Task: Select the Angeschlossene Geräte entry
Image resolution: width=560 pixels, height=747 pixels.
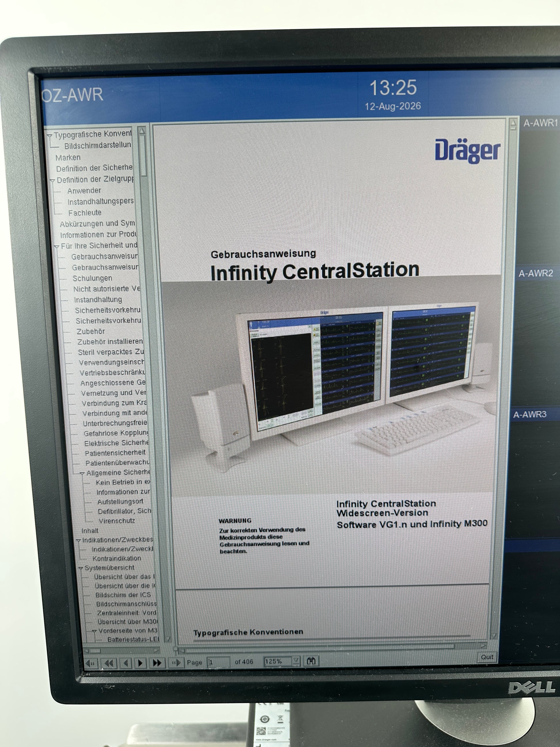Action: [113, 383]
